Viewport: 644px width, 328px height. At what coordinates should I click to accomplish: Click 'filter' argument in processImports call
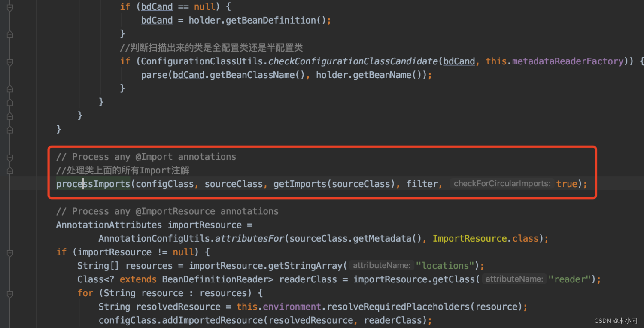422,184
